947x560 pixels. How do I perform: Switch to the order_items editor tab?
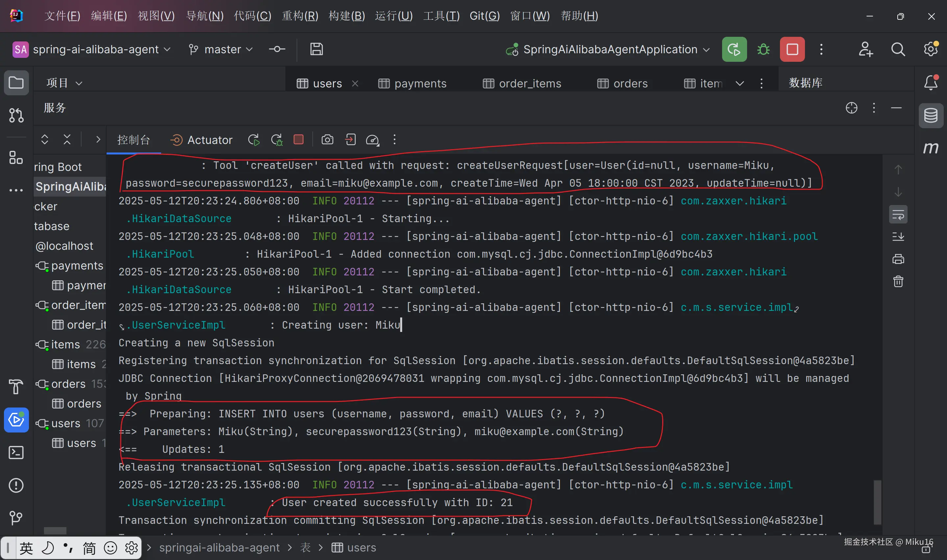528,83
